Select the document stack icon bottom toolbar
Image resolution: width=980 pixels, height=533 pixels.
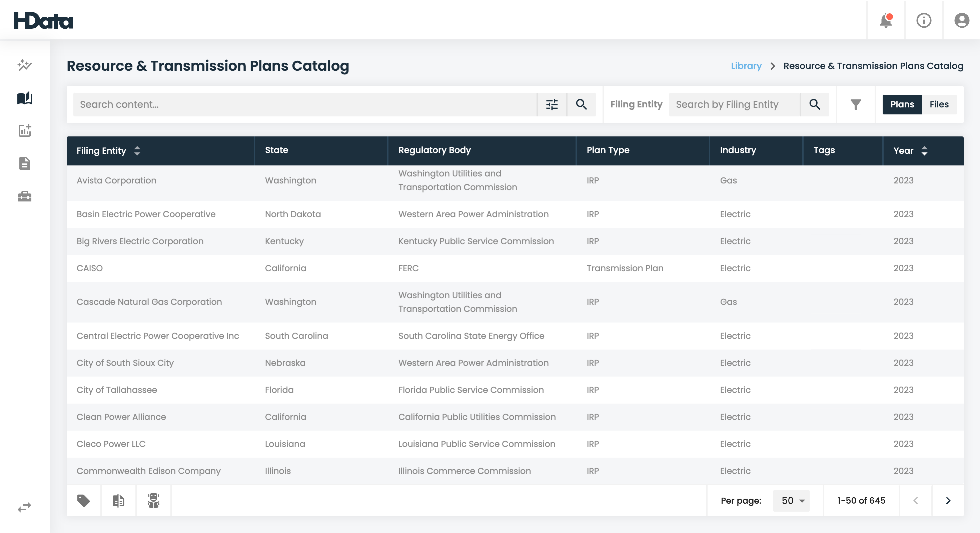(119, 500)
